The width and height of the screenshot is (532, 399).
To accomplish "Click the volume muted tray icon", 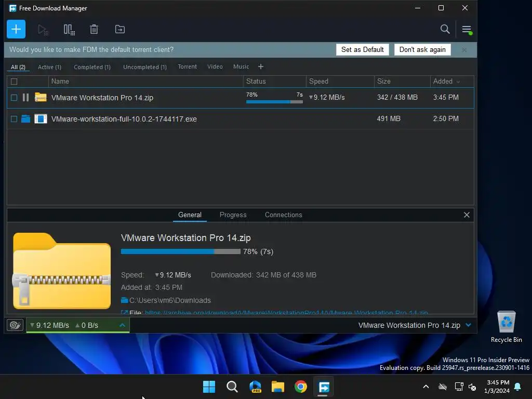I will point(472,387).
